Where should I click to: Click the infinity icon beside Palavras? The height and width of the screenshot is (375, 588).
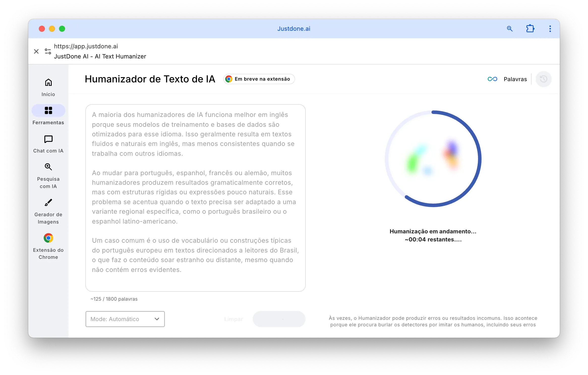492,79
